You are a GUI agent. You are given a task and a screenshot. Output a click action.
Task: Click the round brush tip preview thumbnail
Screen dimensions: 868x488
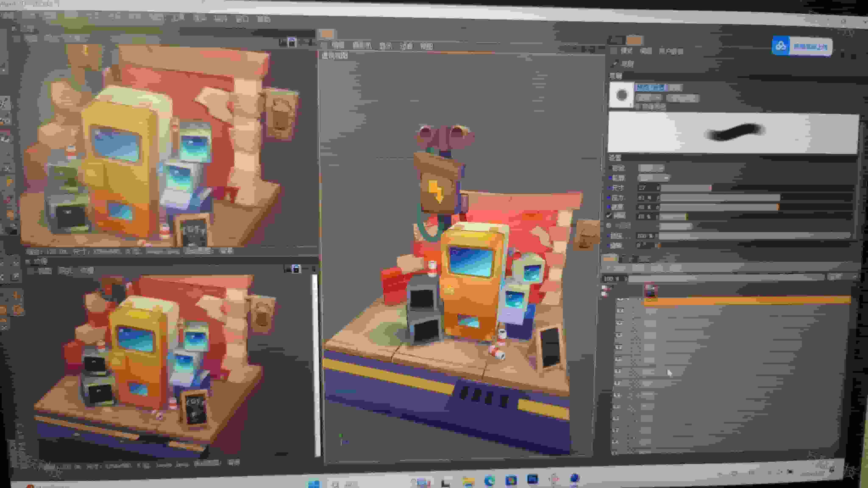coord(622,95)
